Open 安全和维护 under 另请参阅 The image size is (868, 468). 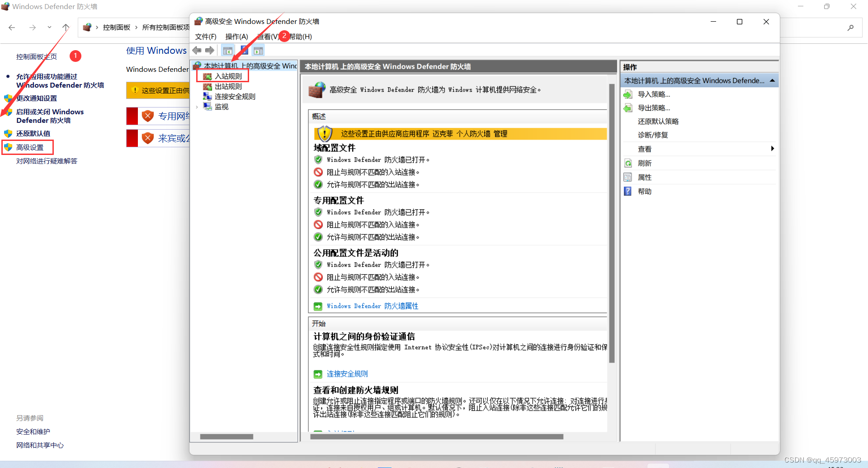pos(33,432)
